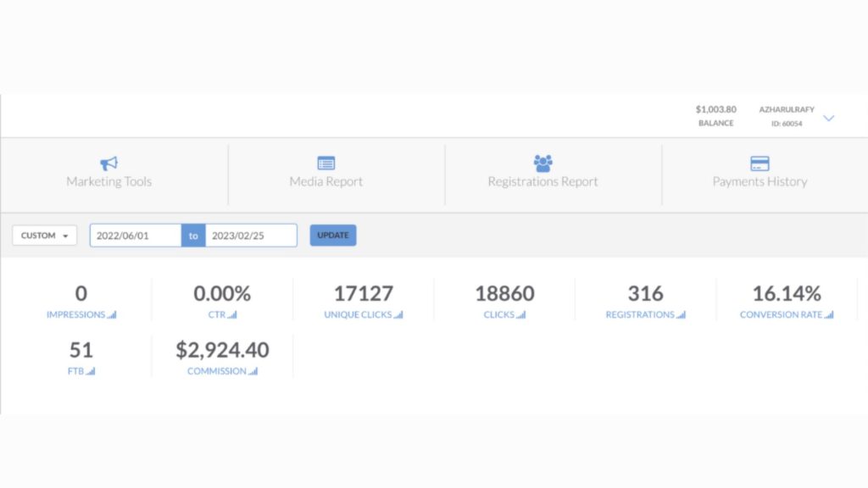This screenshot has width=868, height=488.
Task: Switch to Payments History tab
Action: tap(759, 181)
